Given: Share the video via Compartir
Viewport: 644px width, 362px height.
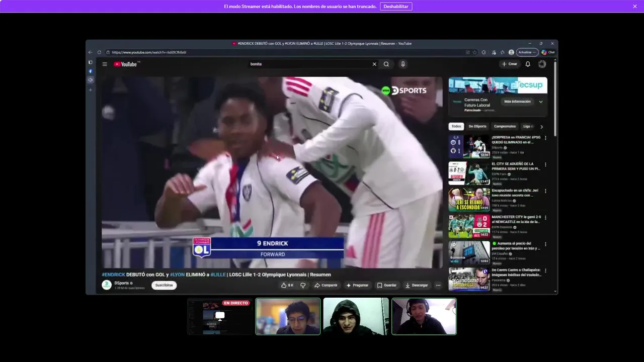Looking at the screenshot, I should 326,285.
